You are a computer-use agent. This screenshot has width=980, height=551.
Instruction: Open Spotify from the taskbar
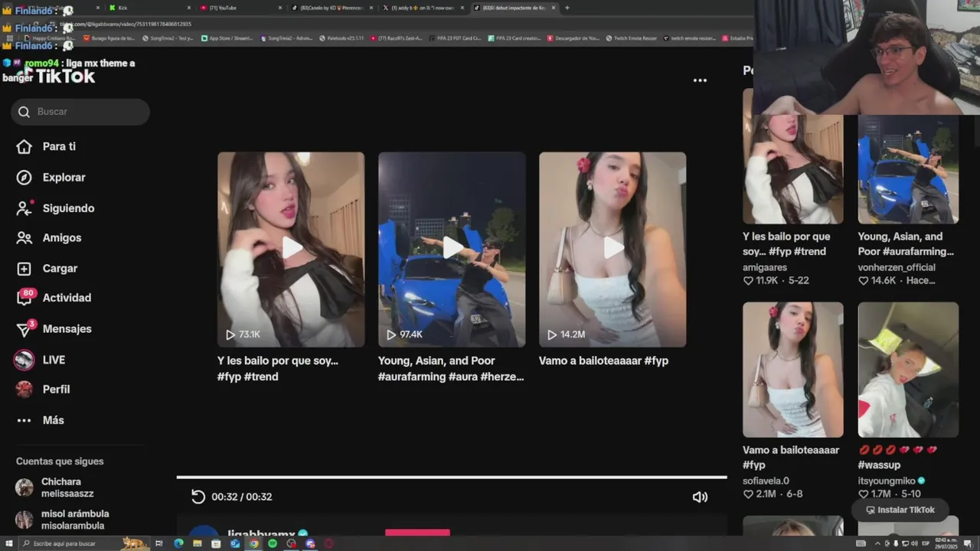(273, 543)
